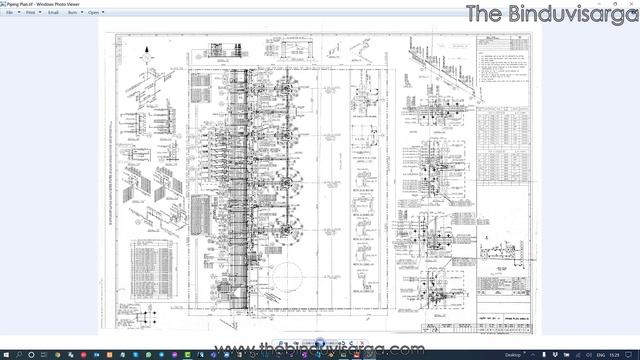Open the File menu

[9, 13]
